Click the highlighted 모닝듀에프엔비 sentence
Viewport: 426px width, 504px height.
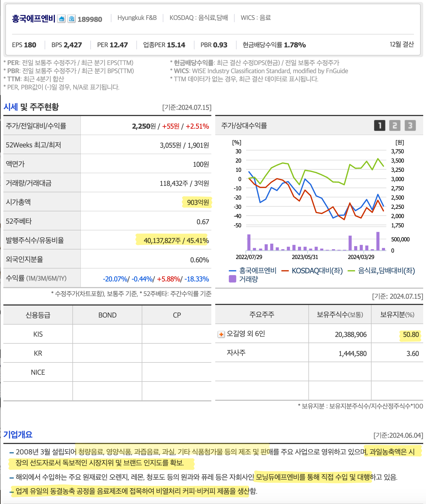(313, 477)
